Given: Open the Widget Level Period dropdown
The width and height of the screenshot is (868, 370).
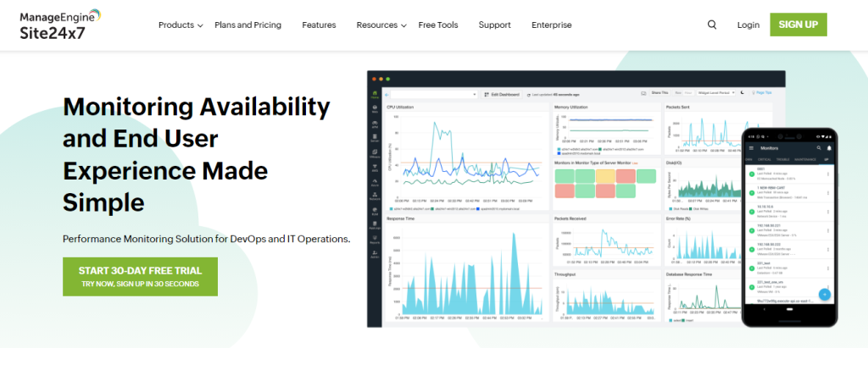Looking at the screenshot, I should tap(716, 93).
